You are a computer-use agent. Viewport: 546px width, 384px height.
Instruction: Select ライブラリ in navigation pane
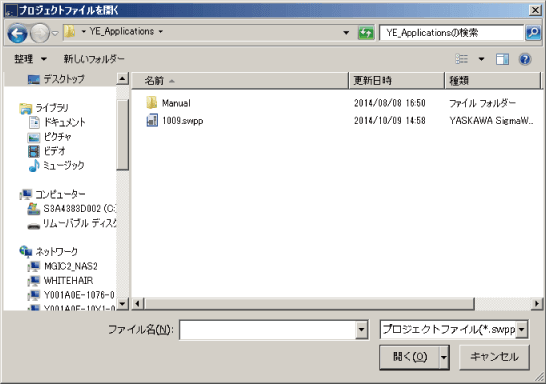tap(52, 108)
